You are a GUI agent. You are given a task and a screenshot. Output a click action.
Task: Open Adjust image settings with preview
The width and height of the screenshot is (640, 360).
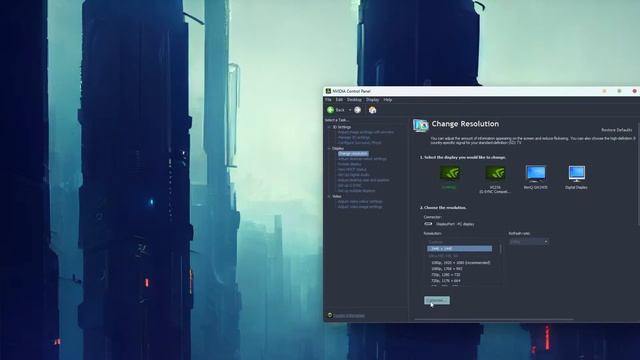pos(366,132)
